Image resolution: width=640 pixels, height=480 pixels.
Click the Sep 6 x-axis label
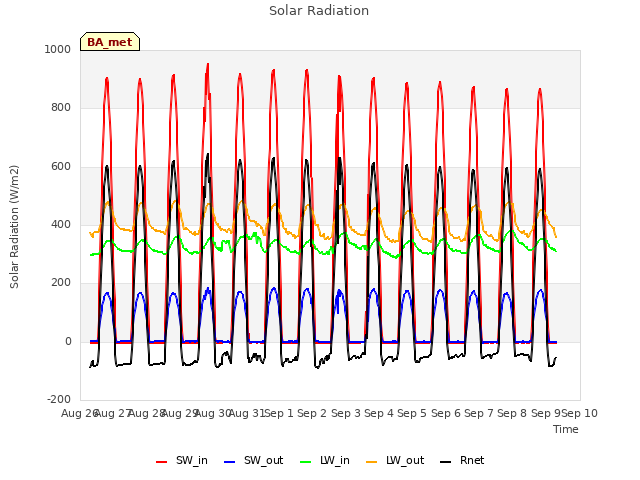(x=446, y=413)
